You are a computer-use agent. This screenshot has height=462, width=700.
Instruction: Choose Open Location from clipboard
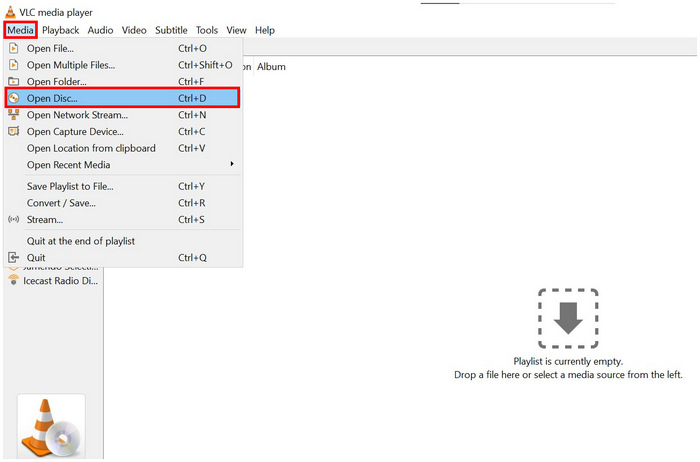pyautogui.click(x=91, y=148)
